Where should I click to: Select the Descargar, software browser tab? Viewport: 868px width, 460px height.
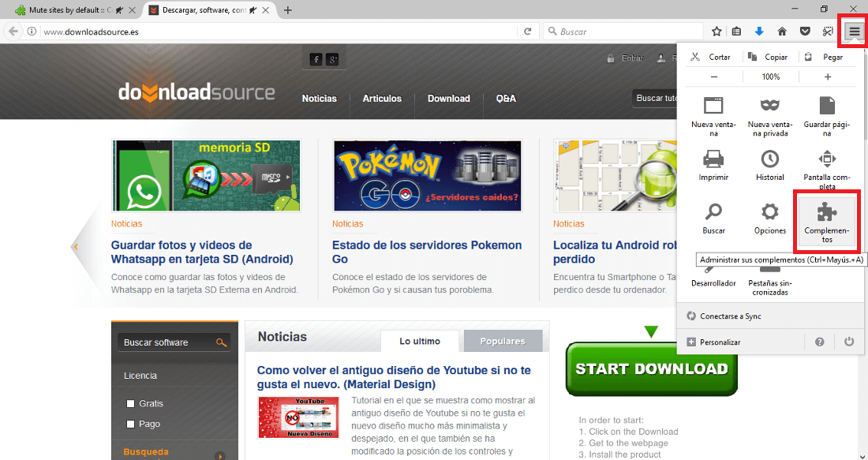point(209,10)
